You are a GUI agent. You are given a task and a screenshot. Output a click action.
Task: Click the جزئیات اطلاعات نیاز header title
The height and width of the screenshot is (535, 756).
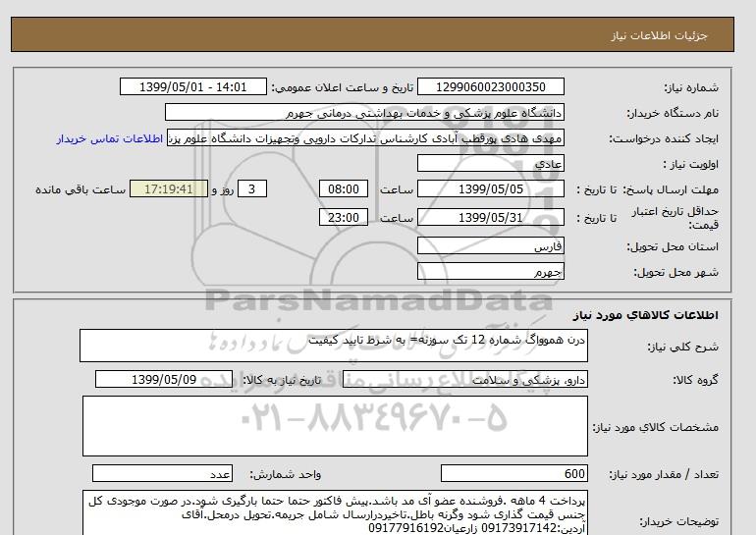[x=659, y=35]
